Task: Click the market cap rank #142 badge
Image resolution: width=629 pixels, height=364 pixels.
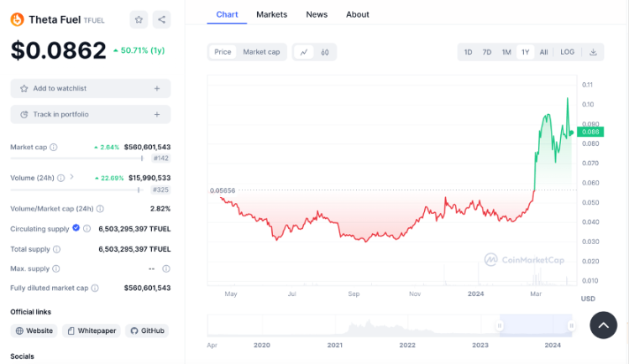Action: tap(161, 159)
